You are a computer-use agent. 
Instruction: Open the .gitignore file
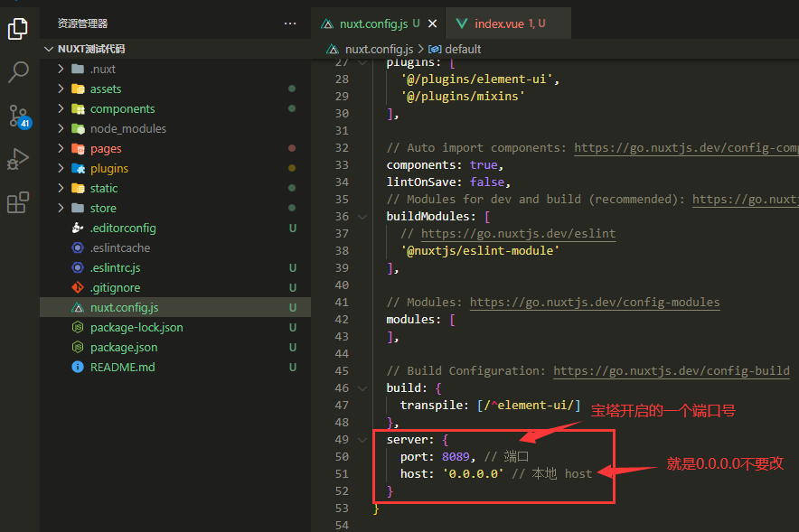174,287
